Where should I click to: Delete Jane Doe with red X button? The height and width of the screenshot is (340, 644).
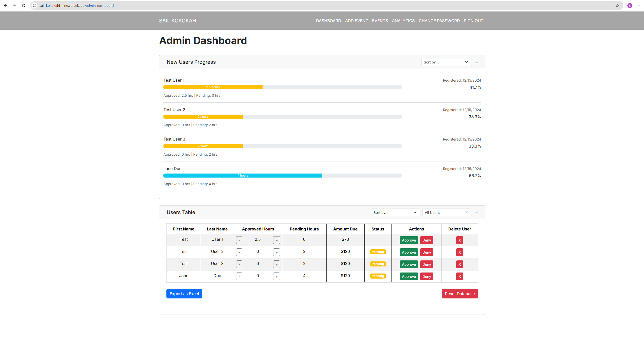tap(459, 277)
